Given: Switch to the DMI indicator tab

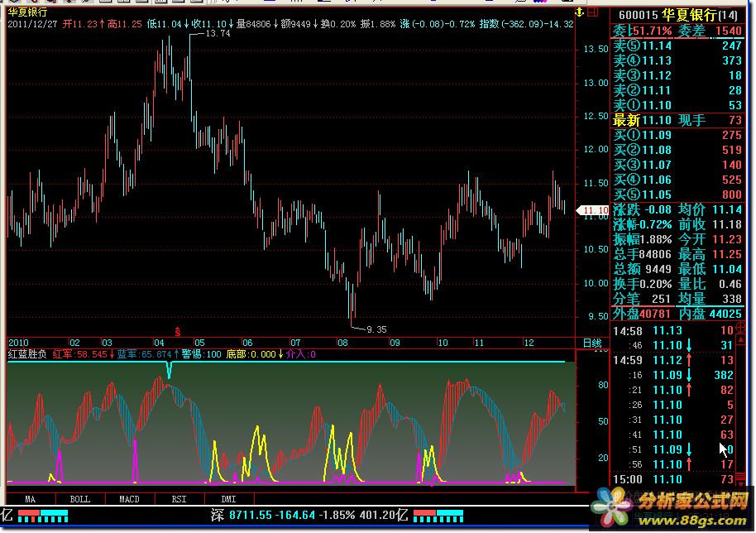Looking at the screenshot, I should [228, 499].
